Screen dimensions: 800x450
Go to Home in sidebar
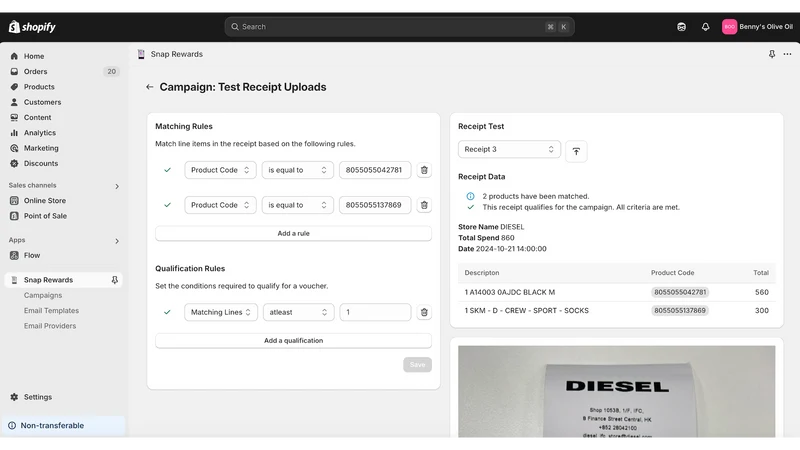coord(34,56)
